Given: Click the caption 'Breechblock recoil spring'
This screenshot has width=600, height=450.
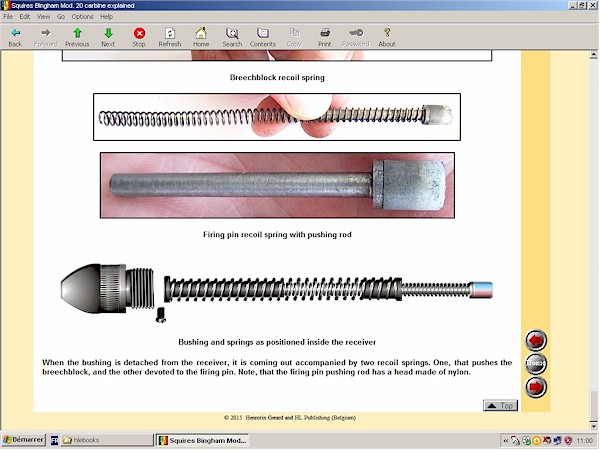Looking at the screenshot, I should pyautogui.click(x=277, y=77).
